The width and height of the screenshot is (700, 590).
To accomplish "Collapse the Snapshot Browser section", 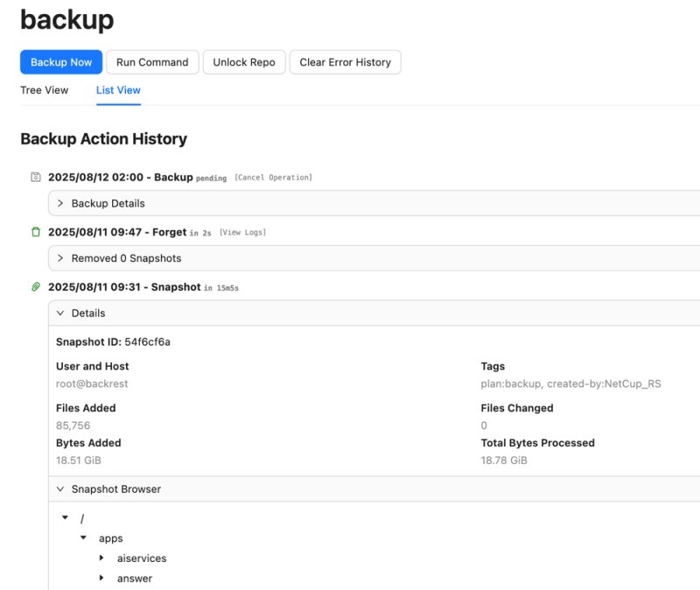I will [374, 489].
